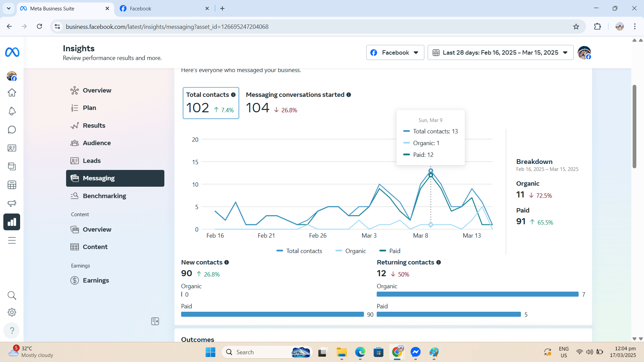644x362 pixels.
Task: Open the Facebook platform dropdown
Action: [x=395, y=53]
